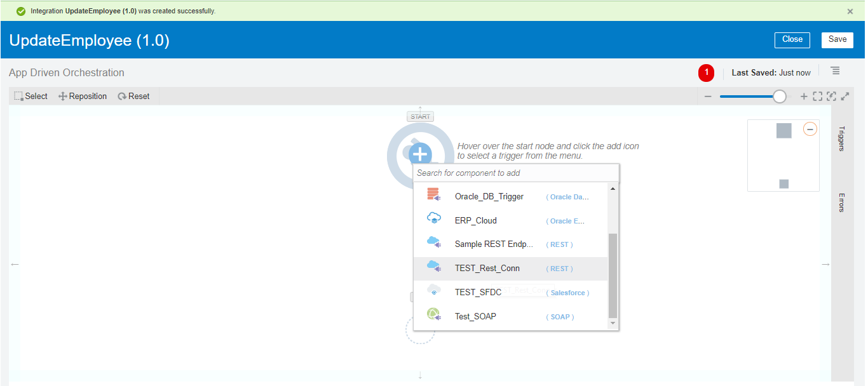Viewport: 868px width, 386px height.
Task: Click the list scrollbar up arrow
Action: coord(613,189)
